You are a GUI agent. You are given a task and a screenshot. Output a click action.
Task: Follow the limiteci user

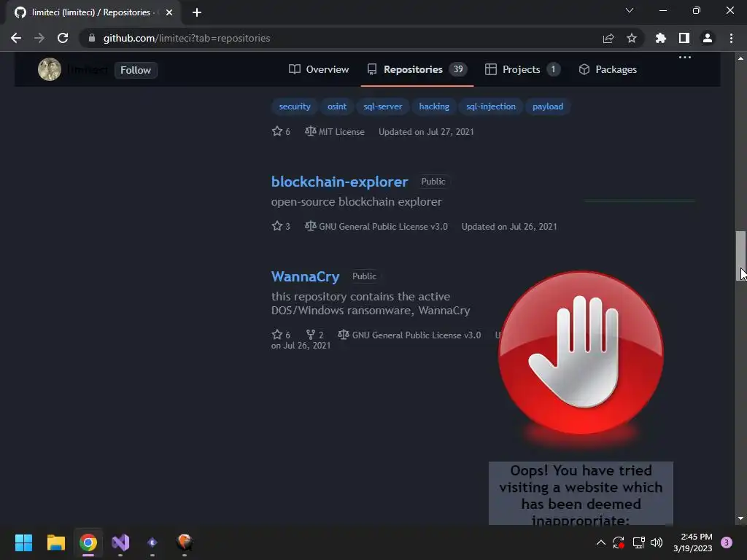pos(136,70)
